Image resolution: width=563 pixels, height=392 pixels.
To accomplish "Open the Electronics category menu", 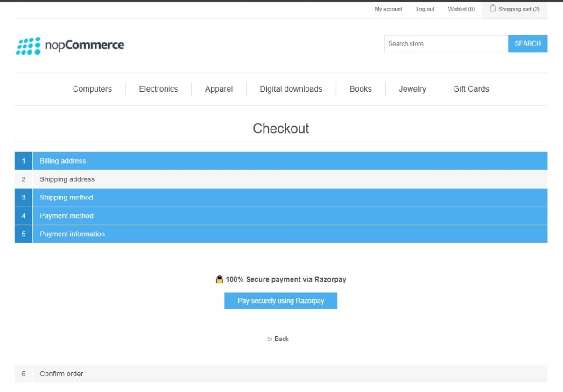I will [158, 89].
